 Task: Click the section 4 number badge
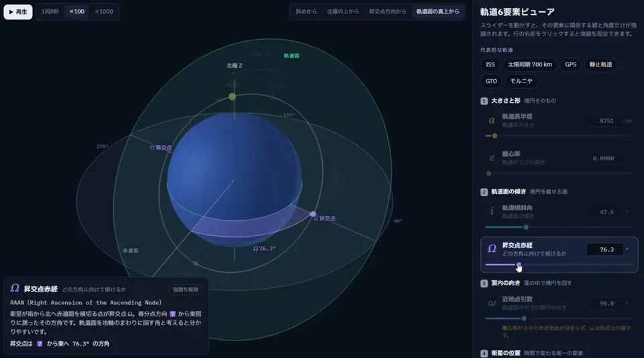(484, 353)
